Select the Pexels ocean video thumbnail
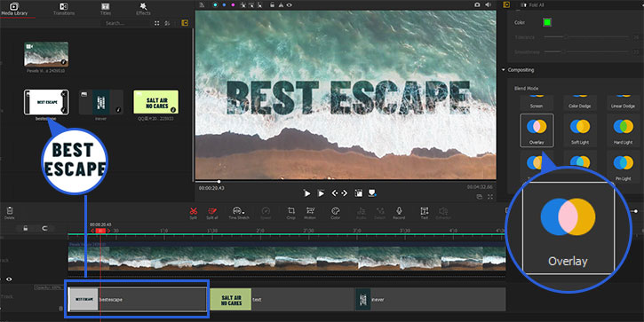This screenshot has height=322, width=644. point(46,54)
